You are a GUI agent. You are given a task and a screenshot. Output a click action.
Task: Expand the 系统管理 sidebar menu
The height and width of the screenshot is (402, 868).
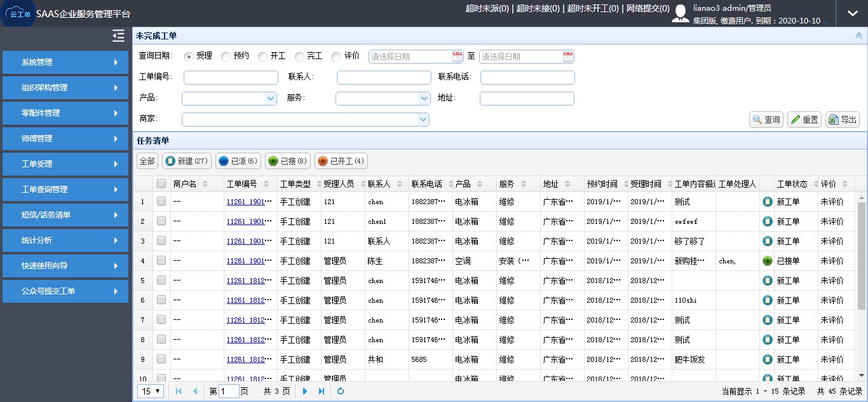(x=65, y=62)
